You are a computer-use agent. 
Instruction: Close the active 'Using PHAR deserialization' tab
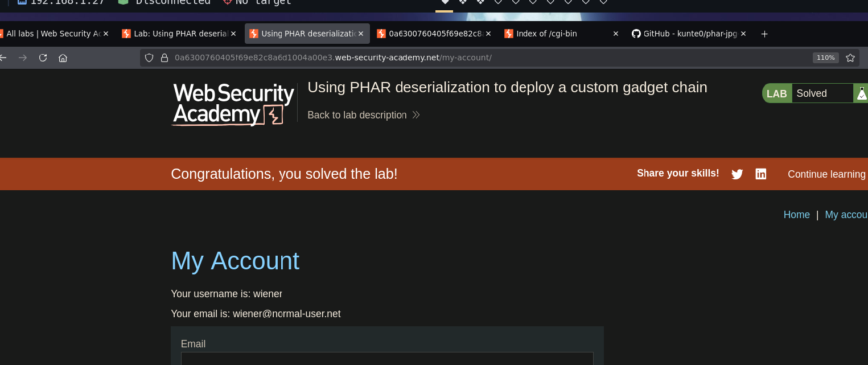361,34
